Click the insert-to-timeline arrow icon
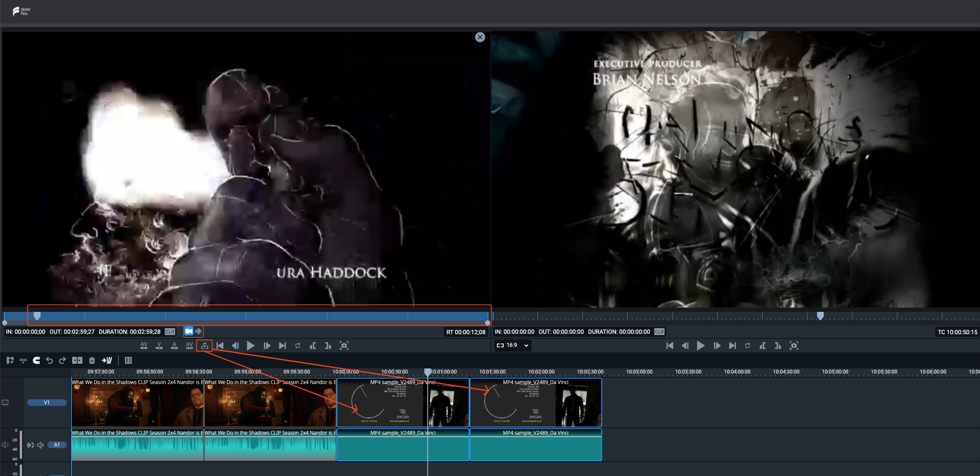Viewport: 980px width, 476px height. (107, 360)
